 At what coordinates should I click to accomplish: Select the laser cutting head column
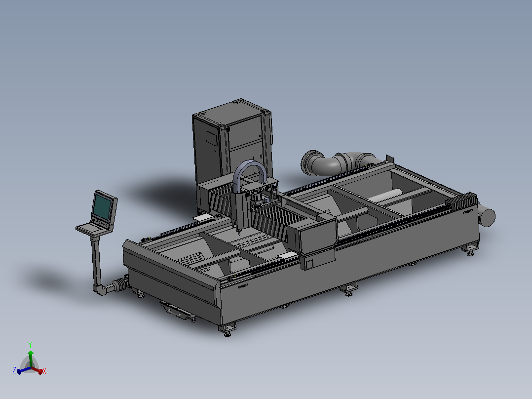tap(240, 210)
